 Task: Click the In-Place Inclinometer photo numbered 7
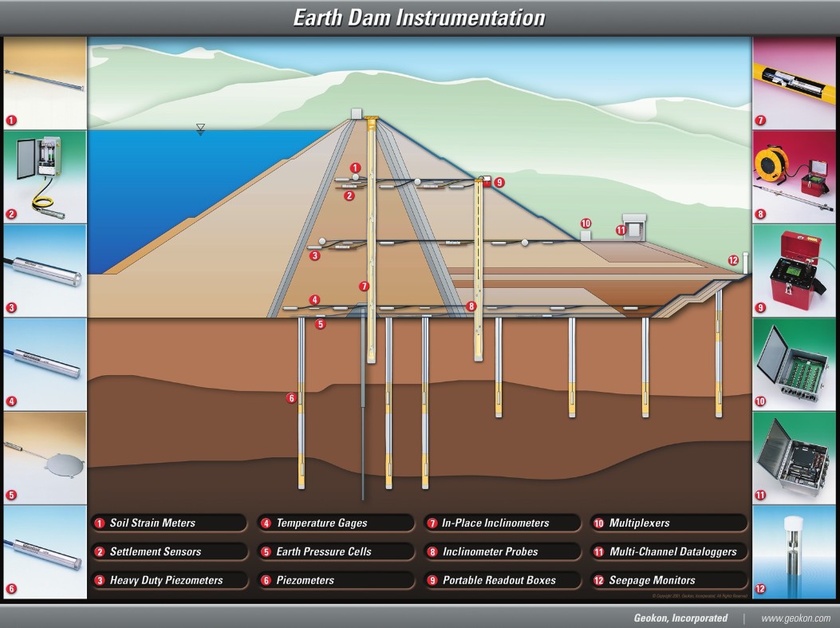pos(794,82)
